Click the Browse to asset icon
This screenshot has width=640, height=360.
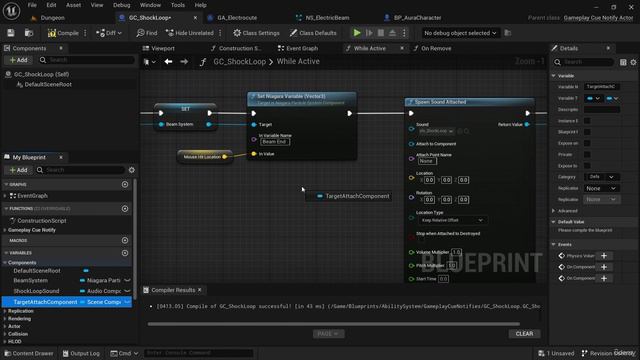point(29,33)
